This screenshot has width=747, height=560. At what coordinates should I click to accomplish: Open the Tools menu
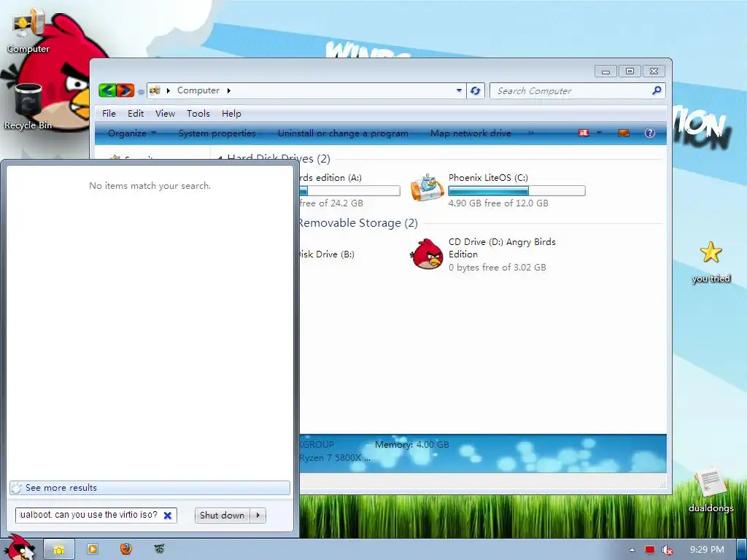tap(198, 113)
